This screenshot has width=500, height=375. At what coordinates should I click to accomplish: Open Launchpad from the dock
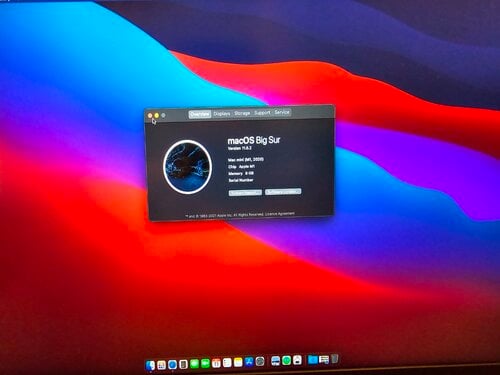tap(161, 365)
